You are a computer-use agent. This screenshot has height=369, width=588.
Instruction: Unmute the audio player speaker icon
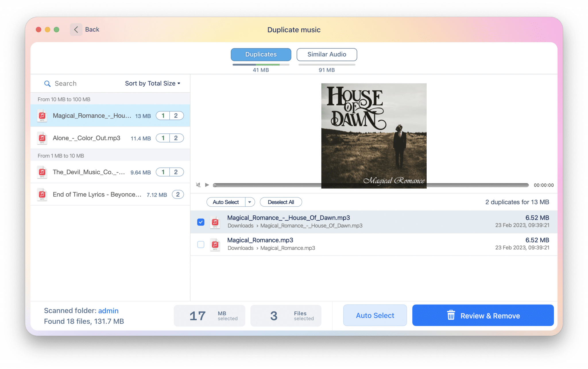click(x=198, y=185)
